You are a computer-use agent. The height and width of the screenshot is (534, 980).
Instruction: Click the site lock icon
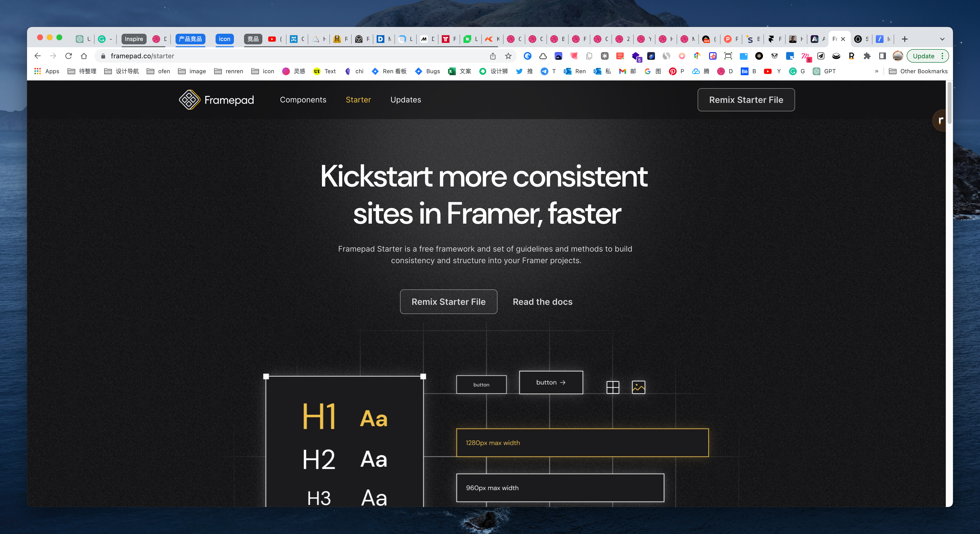click(103, 56)
